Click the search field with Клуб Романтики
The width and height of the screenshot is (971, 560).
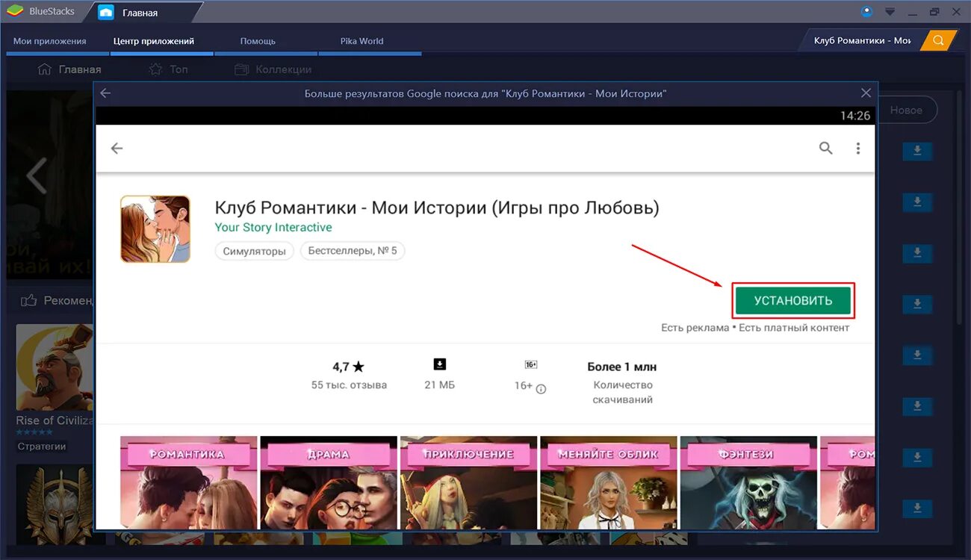pyautogui.click(x=861, y=40)
